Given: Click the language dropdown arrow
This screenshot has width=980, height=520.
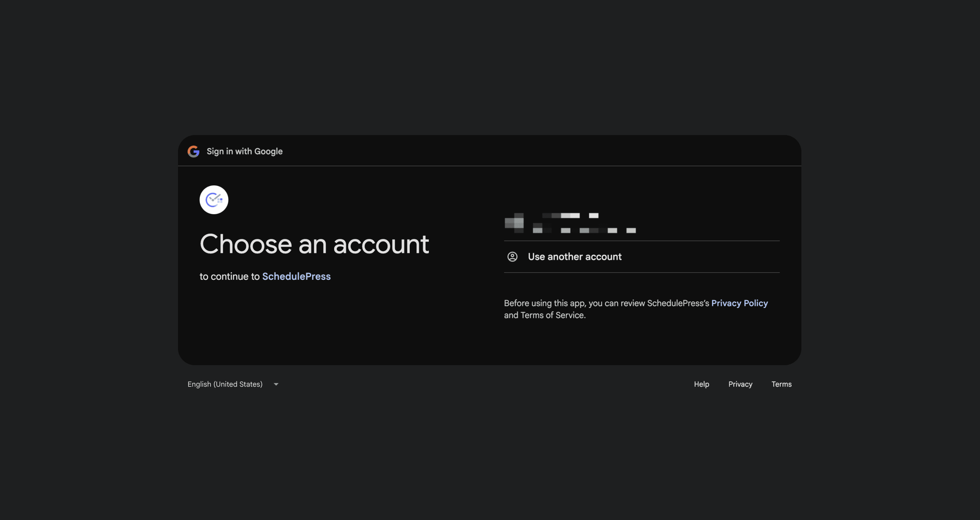Looking at the screenshot, I should tap(276, 384).
